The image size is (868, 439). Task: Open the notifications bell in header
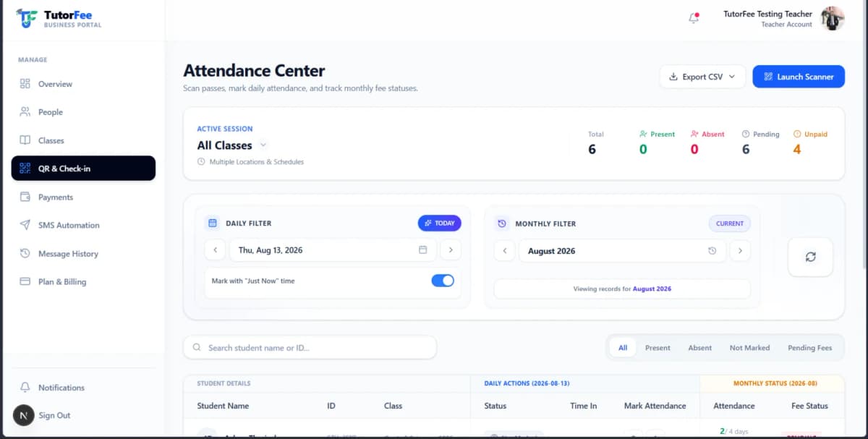click(x=694, y=18)
